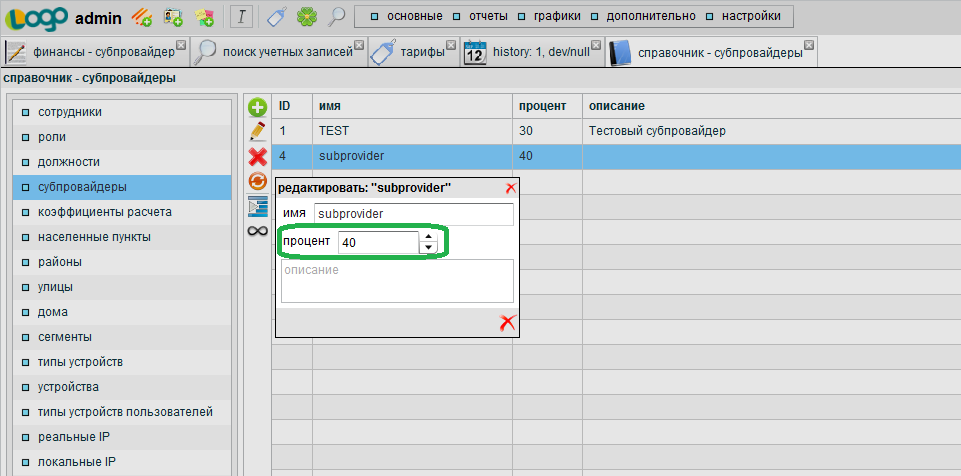Screen dimensions: 961x476
Task: Open the 'настройки' settings menu
Action: pyautogui.click(x=744, y=16)
